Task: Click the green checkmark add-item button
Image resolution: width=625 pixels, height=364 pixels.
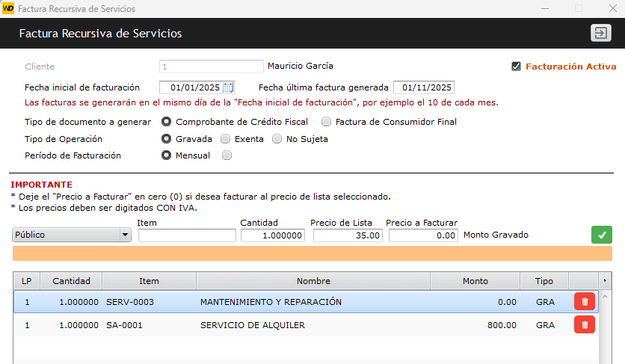Action: pyautogui.click(x=602, y=235)
